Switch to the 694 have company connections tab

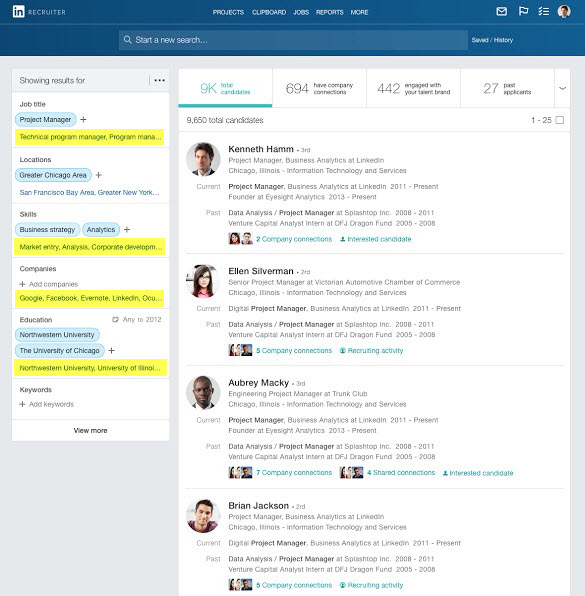tap(319, 88)
